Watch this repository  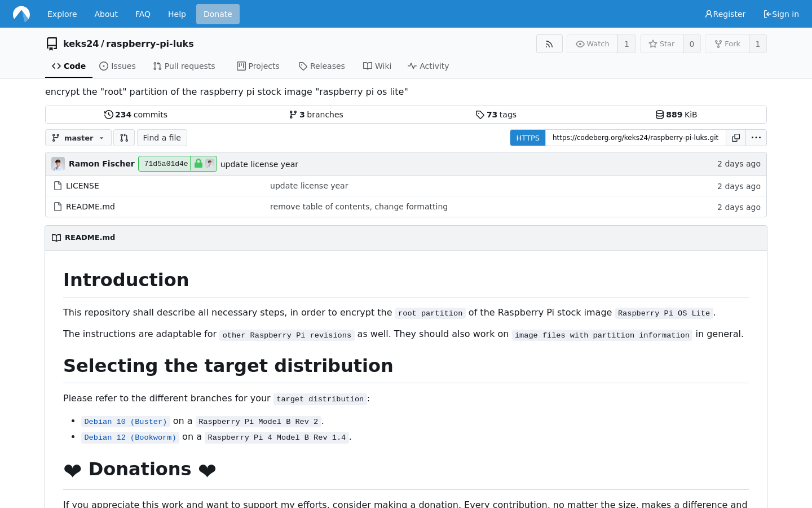[x=592, y=44]
